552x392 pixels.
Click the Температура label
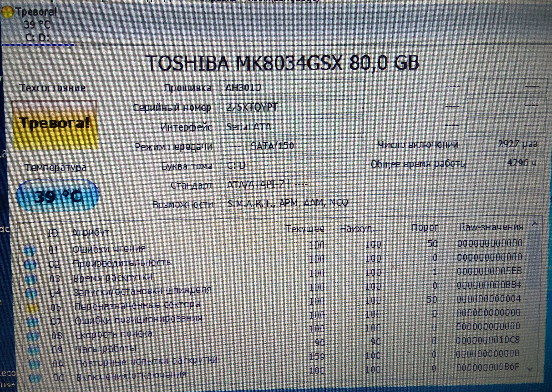[56, 167]
